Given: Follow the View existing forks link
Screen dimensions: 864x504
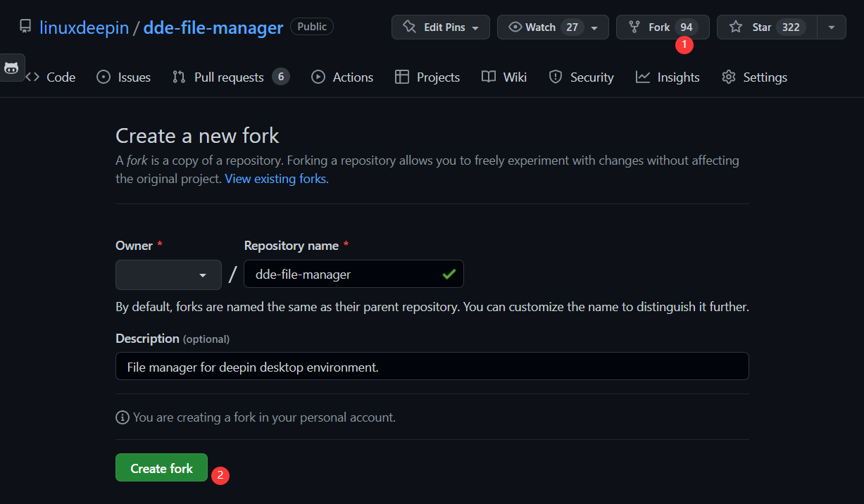Looking at the screenshot, I should (277, 179).
